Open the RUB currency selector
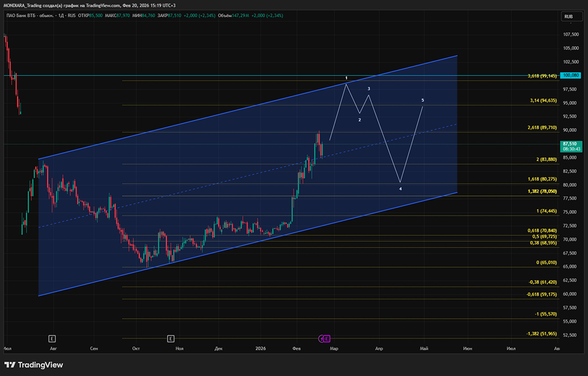Image resolution: width=588 pixels, height=376 pixels. [x=569, y=17]
